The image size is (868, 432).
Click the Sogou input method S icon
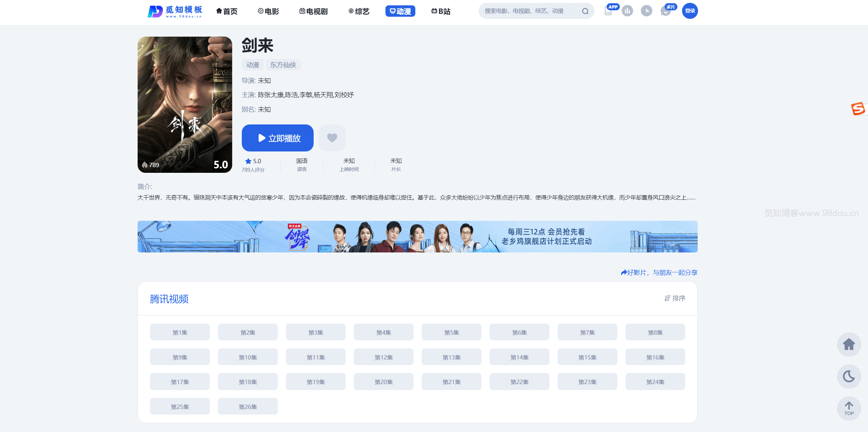tap(858, 108)
